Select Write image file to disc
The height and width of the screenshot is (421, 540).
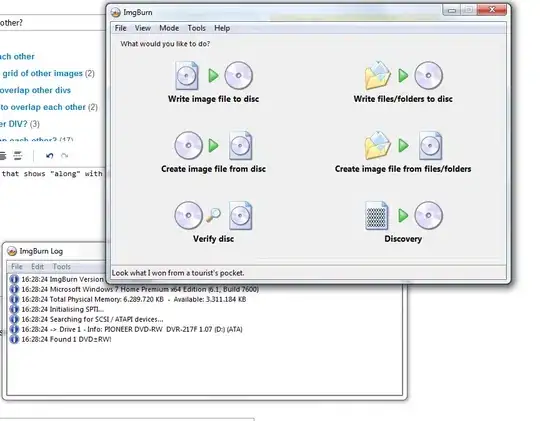point(214,82)
